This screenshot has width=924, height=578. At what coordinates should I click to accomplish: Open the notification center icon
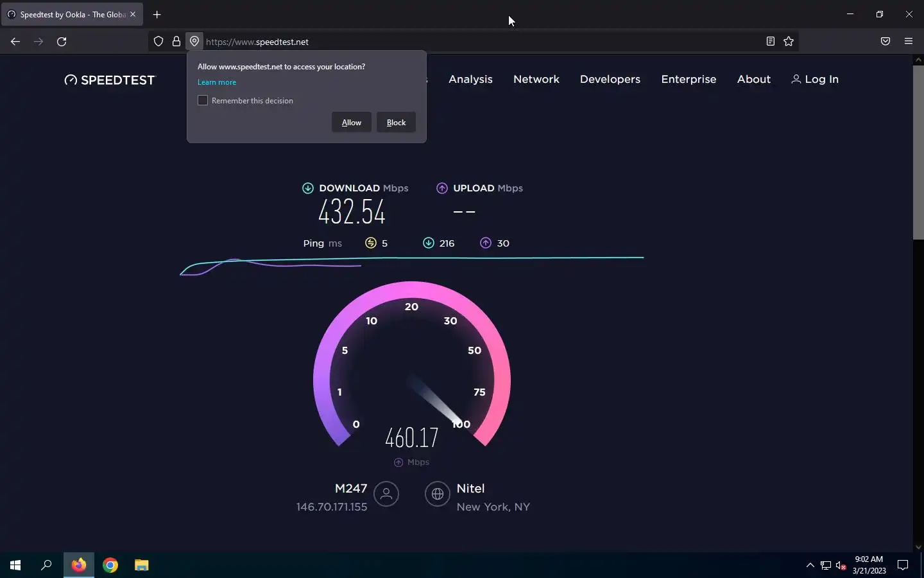[903, 565]
